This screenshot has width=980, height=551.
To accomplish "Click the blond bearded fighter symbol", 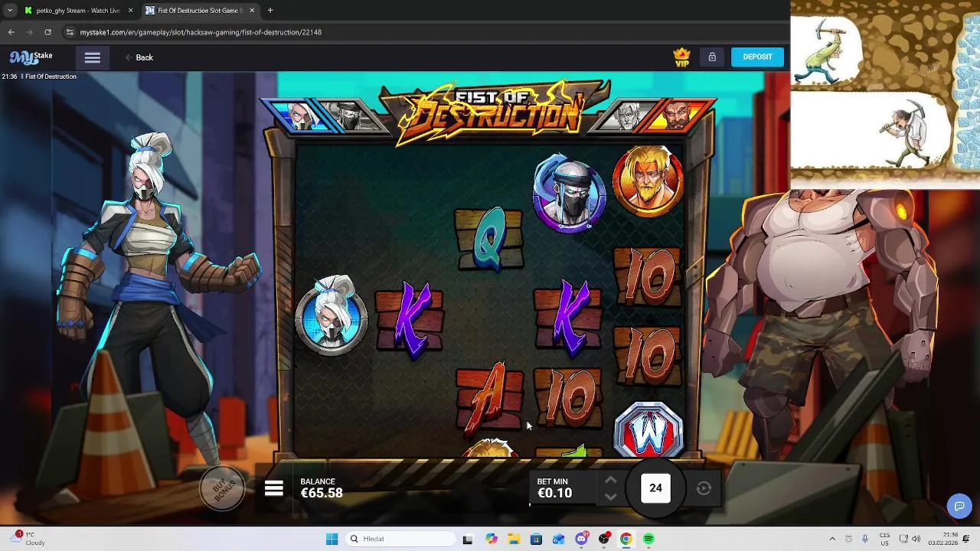I will click(648, 182).
